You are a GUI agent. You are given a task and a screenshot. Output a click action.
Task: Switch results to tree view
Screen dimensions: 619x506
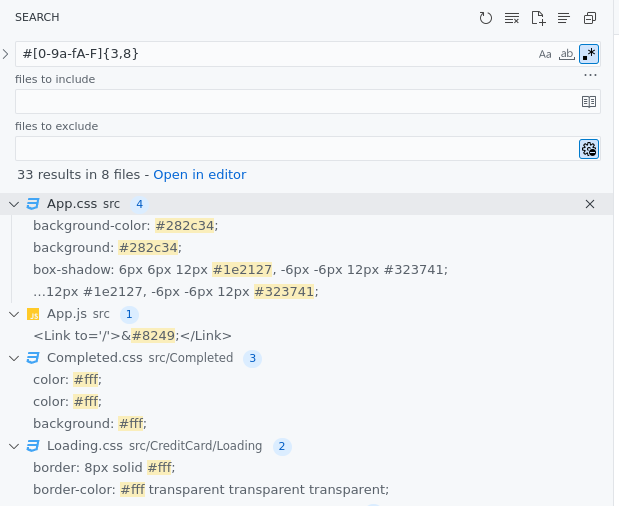tap(564, 18)
